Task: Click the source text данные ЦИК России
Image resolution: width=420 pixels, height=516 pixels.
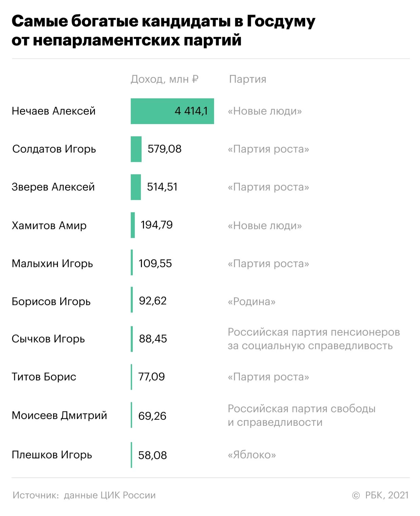Action: tap(110, 495)
